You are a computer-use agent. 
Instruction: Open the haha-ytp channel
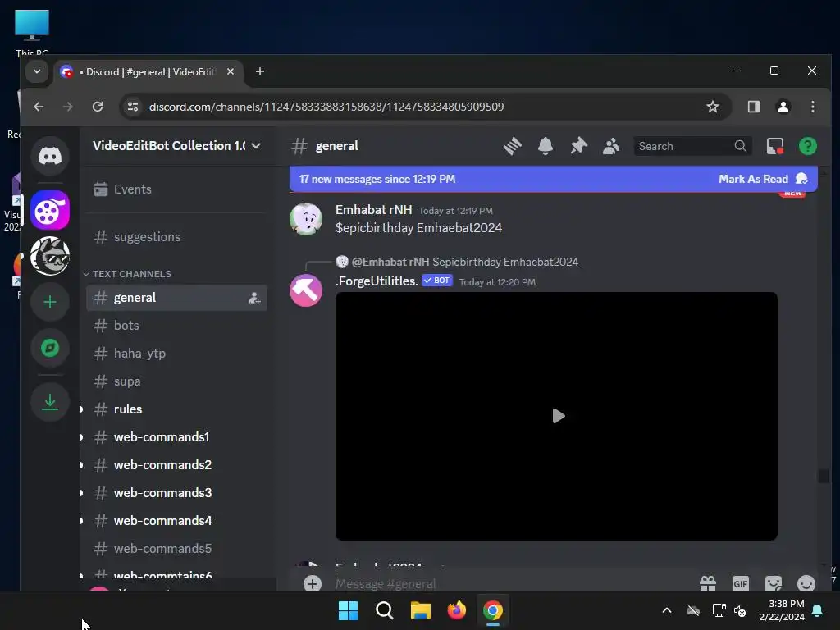coord(177,353)
